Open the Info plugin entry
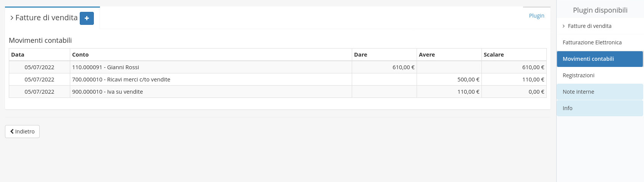644x182 pixels. click(600, 108)
